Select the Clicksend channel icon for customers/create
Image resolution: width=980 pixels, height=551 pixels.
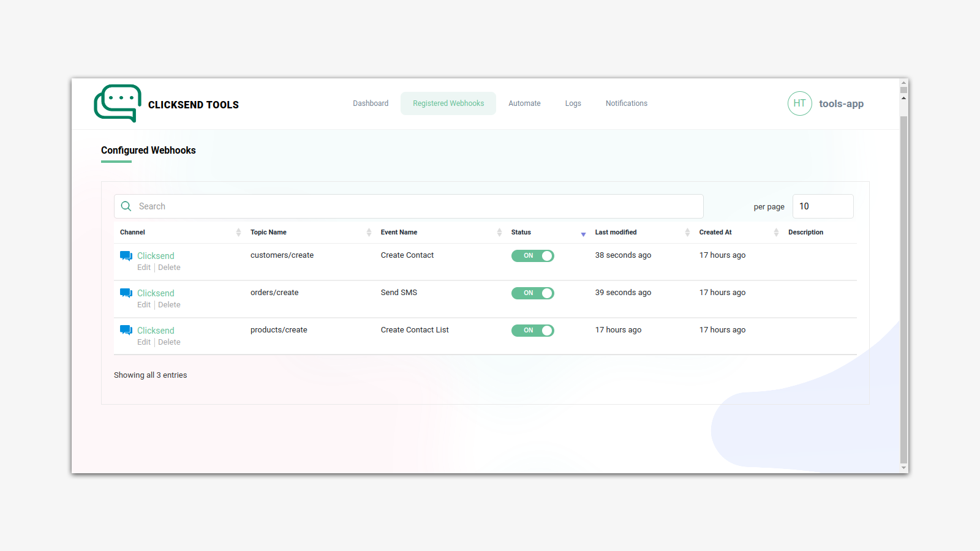tap(126, 255)
